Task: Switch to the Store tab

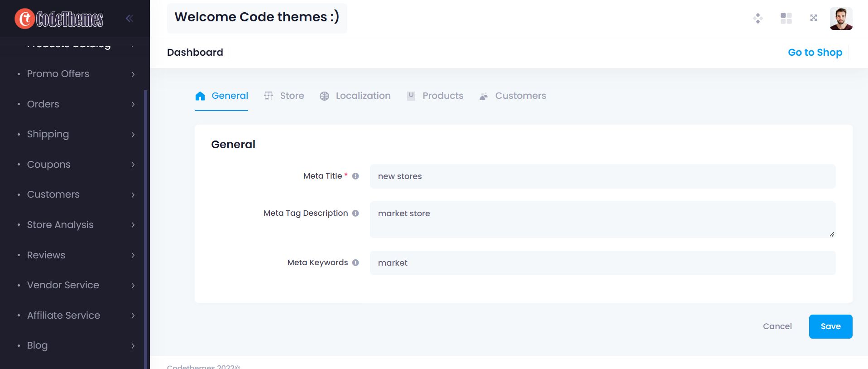Action: [284, 96]
